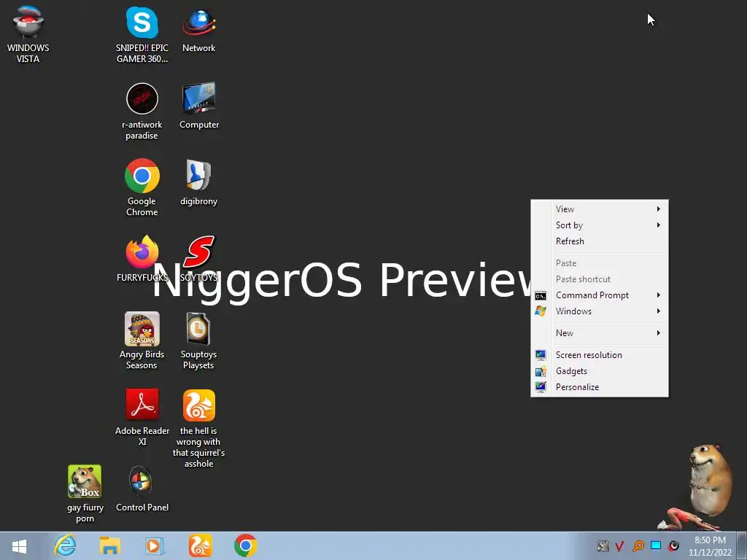747x560 pixels.
Task: Click the Personalize menu icon
Action: pos(541,387)
